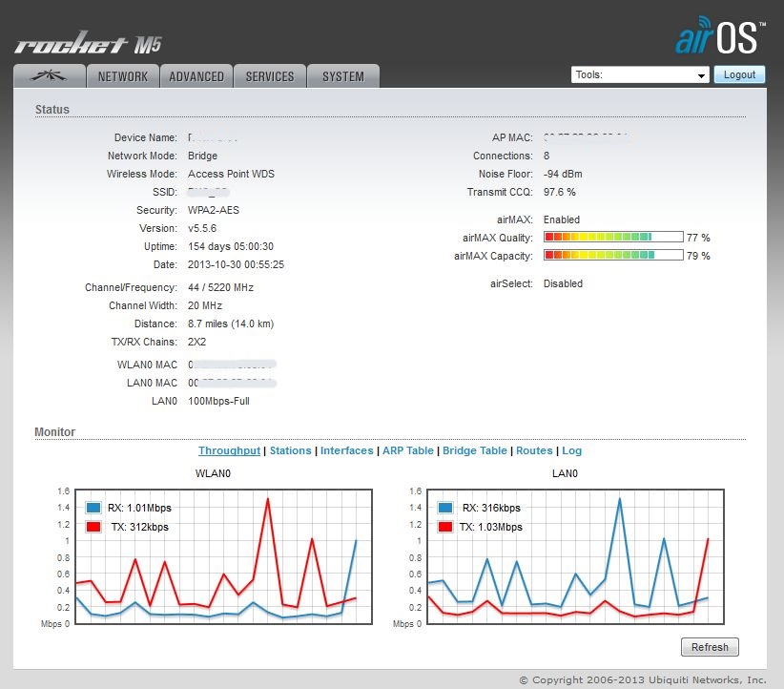
Task: Click the Rocket M5 logo
Action: click(88, 44)
